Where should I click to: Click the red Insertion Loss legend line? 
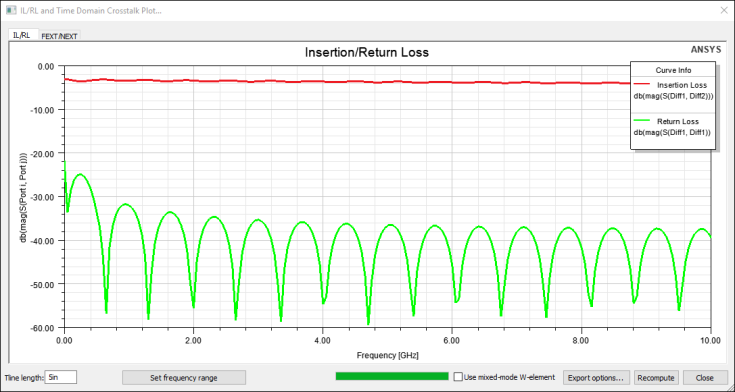641,85
